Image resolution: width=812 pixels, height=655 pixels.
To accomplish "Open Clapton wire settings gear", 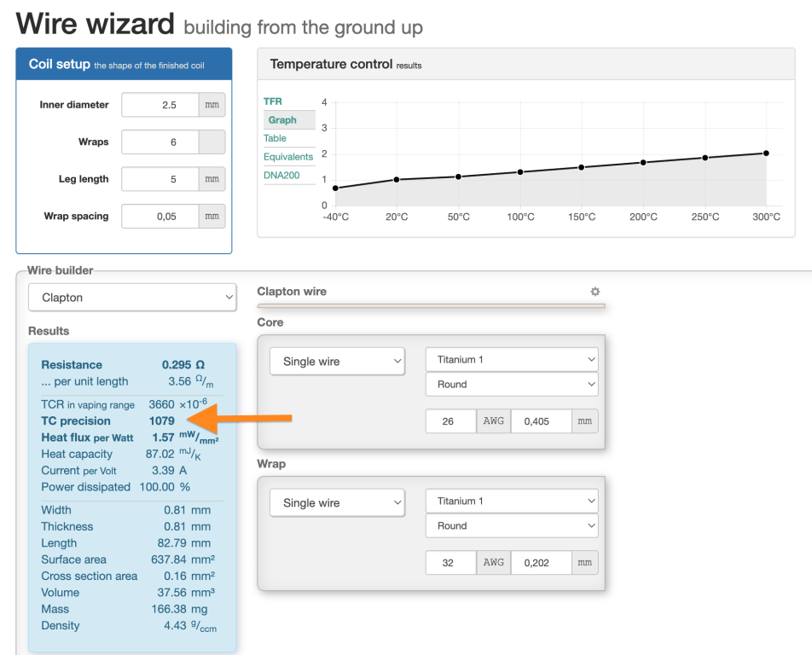I will pyautogui.click(x=595, y=292).
